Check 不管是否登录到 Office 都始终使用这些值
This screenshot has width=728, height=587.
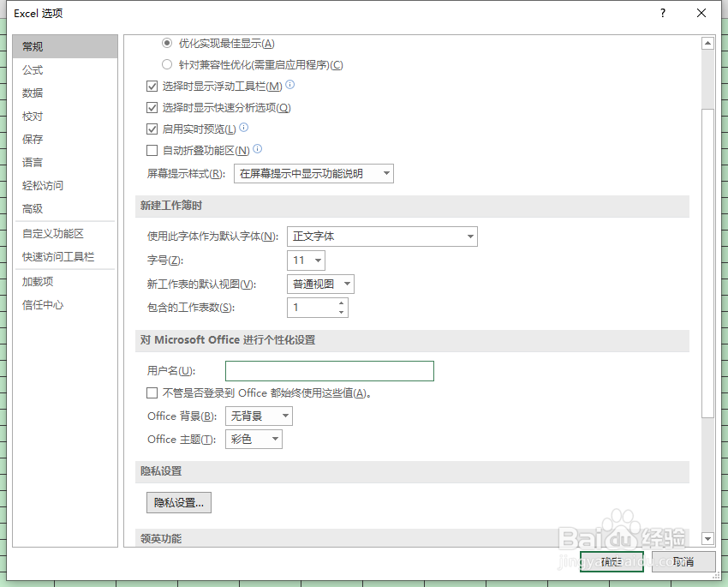152,393
